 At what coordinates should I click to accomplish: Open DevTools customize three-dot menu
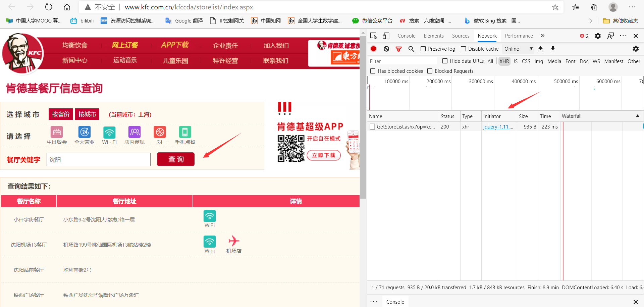(x=623, y=36)
